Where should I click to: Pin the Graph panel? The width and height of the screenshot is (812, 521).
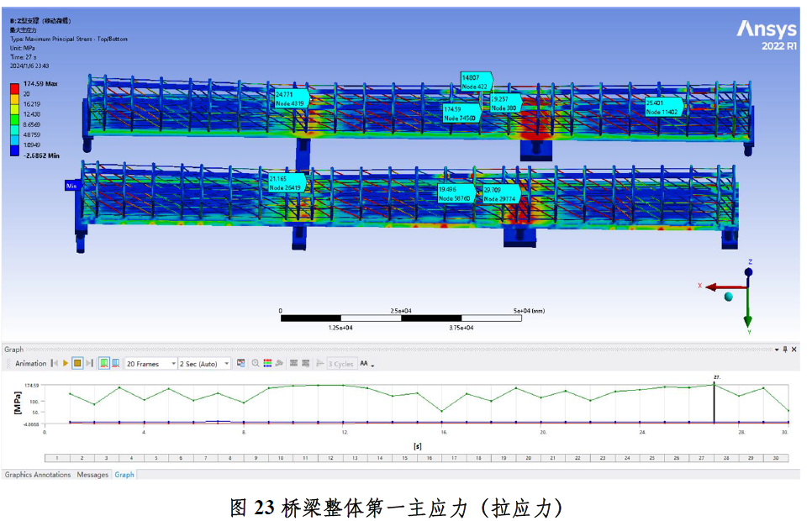click(785, 349)
